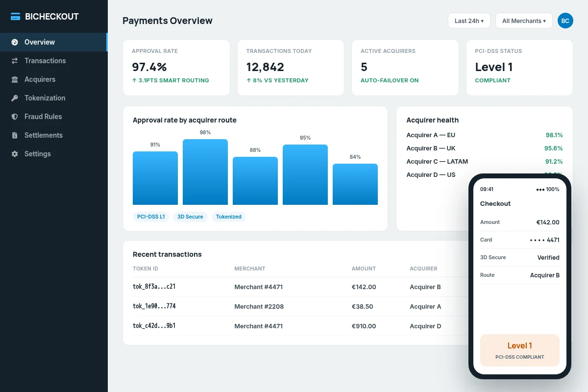Click the PCI-DSS L1 chip
588x392 pixels.
coord(151,217)
